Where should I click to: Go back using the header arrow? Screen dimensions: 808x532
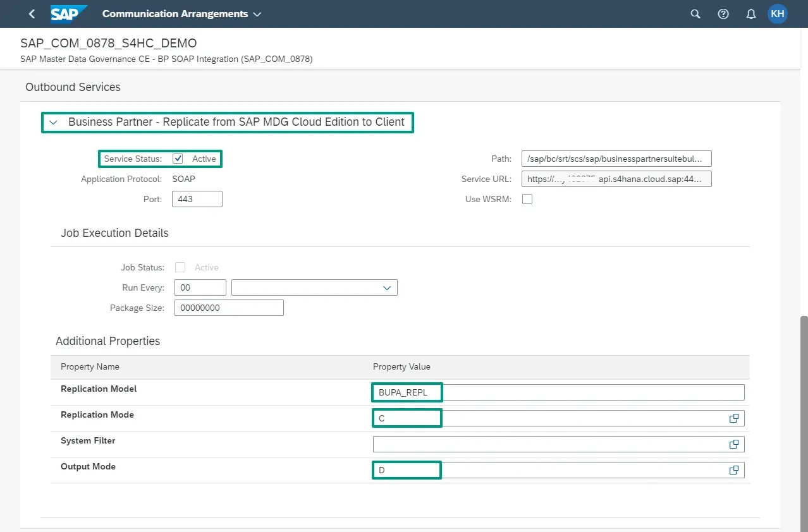(32, 14)
